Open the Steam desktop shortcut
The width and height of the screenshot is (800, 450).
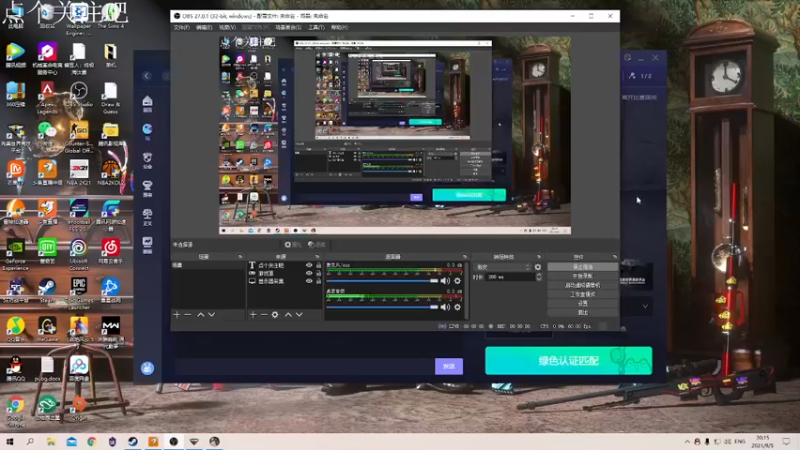click(x=47, y=291)
